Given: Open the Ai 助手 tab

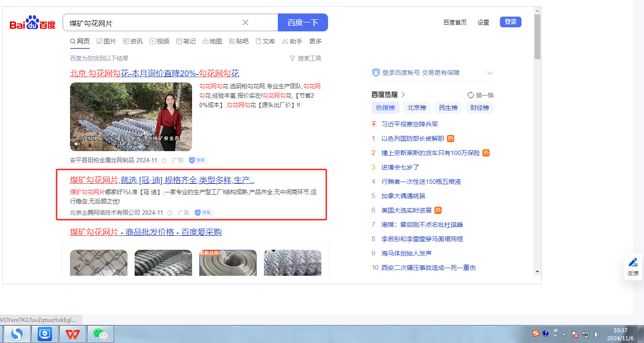Looking at the screenshot, I should 292,41.
